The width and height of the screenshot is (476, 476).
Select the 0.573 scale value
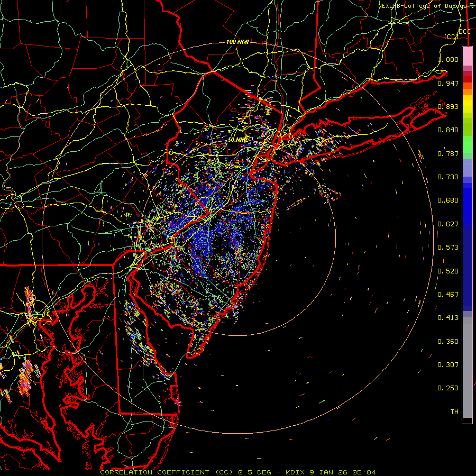coord(448,248)
